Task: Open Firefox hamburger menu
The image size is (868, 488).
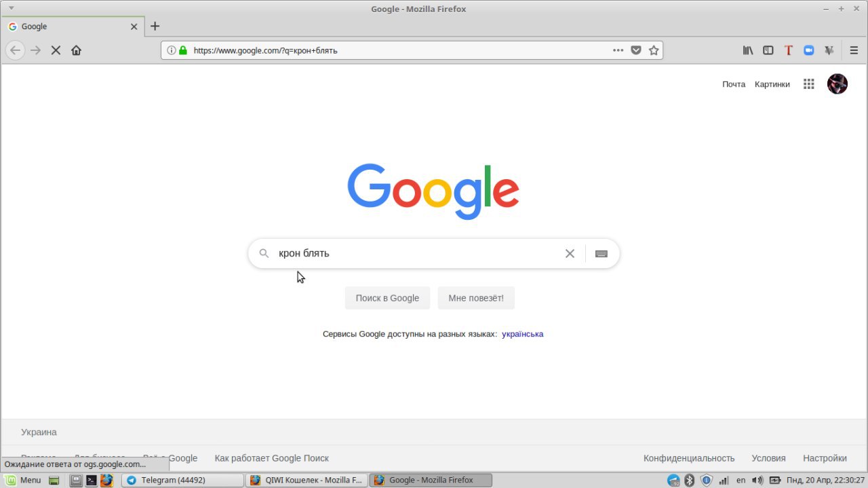Action: [854, 50]
